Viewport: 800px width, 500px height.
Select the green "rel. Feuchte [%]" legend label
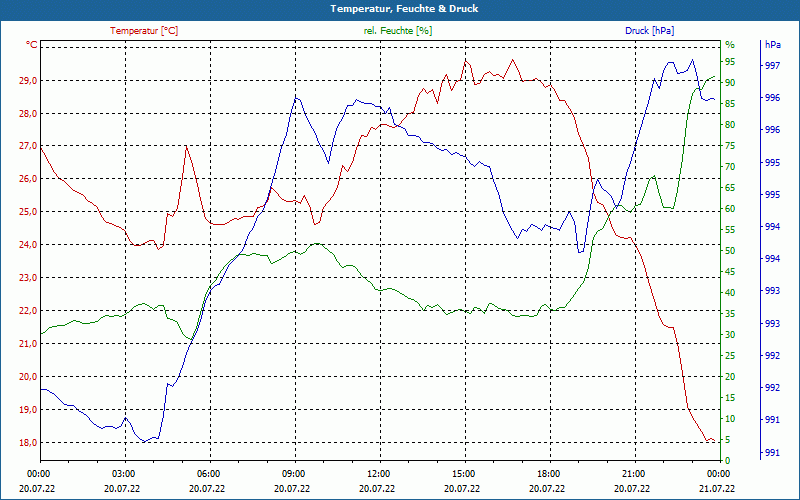(x=398, y=31)
